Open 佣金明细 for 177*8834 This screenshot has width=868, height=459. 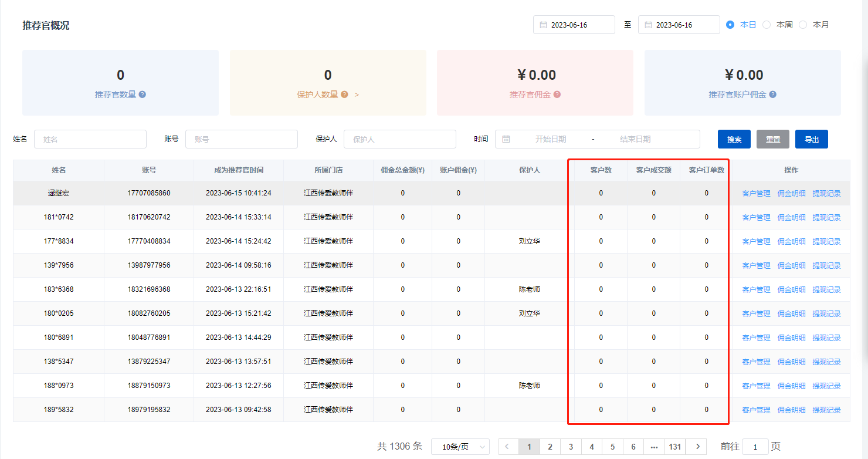point(791,241)
